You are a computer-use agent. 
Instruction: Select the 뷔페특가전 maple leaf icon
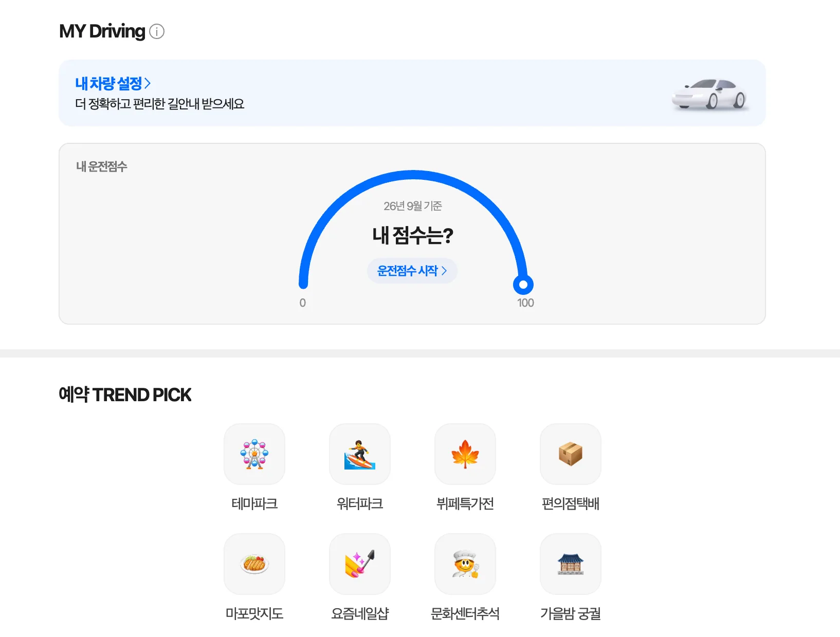[465, 454]
